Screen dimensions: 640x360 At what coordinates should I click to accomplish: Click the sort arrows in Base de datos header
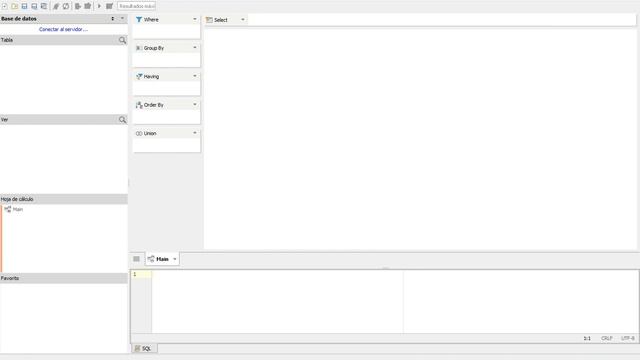click(113, 19)
